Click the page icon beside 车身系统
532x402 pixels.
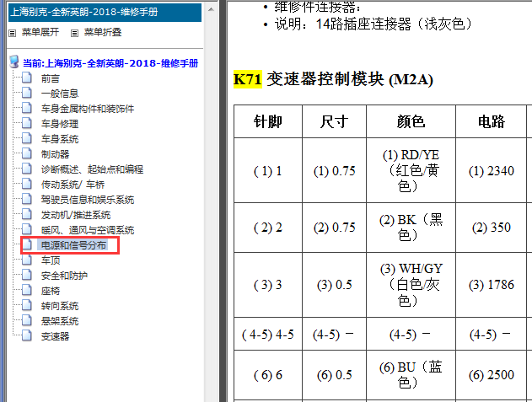coord(27,138)
